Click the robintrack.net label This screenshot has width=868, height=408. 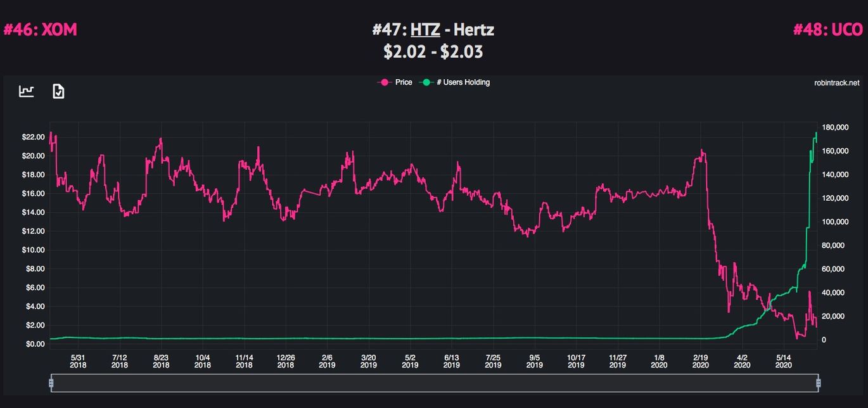coord(837,83)
